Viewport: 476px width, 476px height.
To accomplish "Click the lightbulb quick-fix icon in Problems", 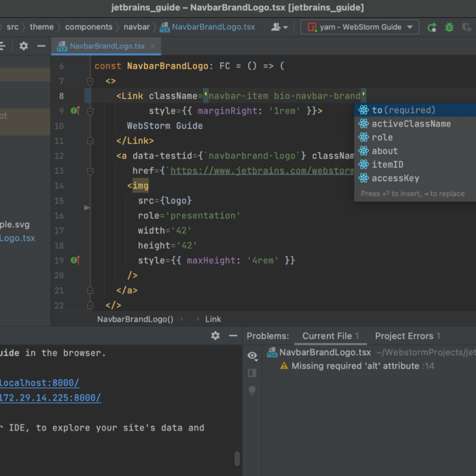I will (x=252, y=390).
